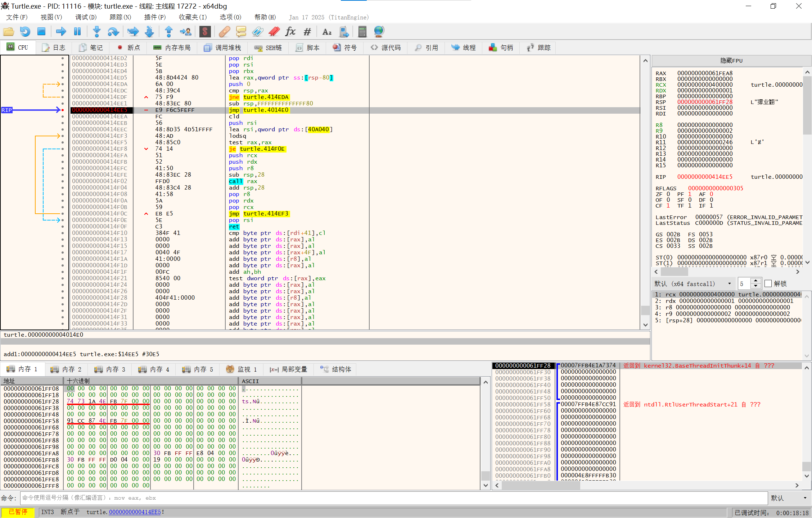Open the globe help icon
This screenshot has width=812, height=518.
(x=379, y=32)
